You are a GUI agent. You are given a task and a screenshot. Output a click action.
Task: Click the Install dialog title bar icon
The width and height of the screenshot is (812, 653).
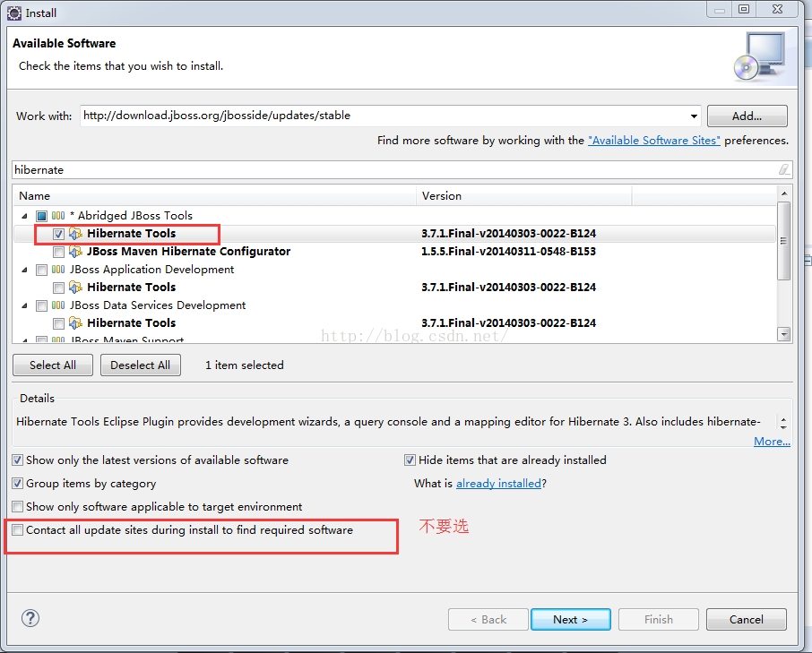click(x=14, y=13)
